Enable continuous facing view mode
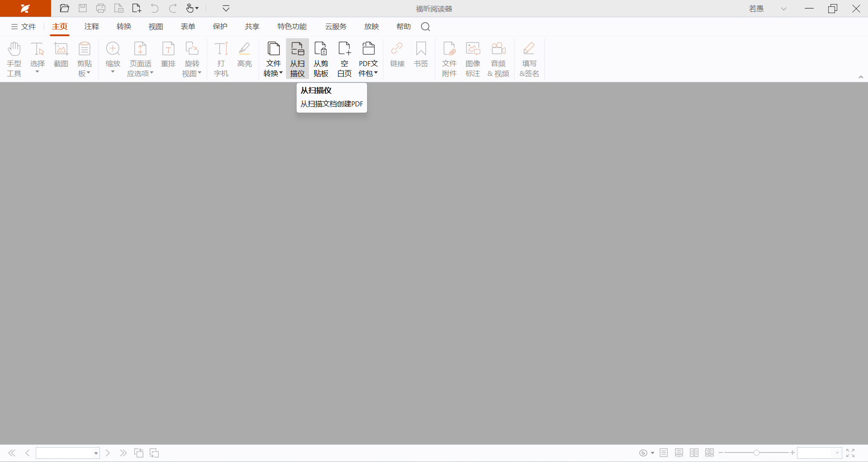 click(710, 453)
